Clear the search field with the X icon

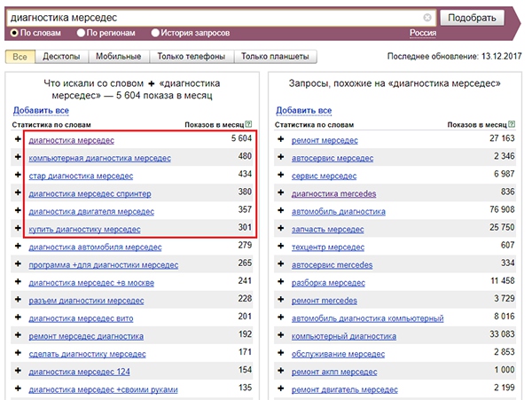coord(427,18)
